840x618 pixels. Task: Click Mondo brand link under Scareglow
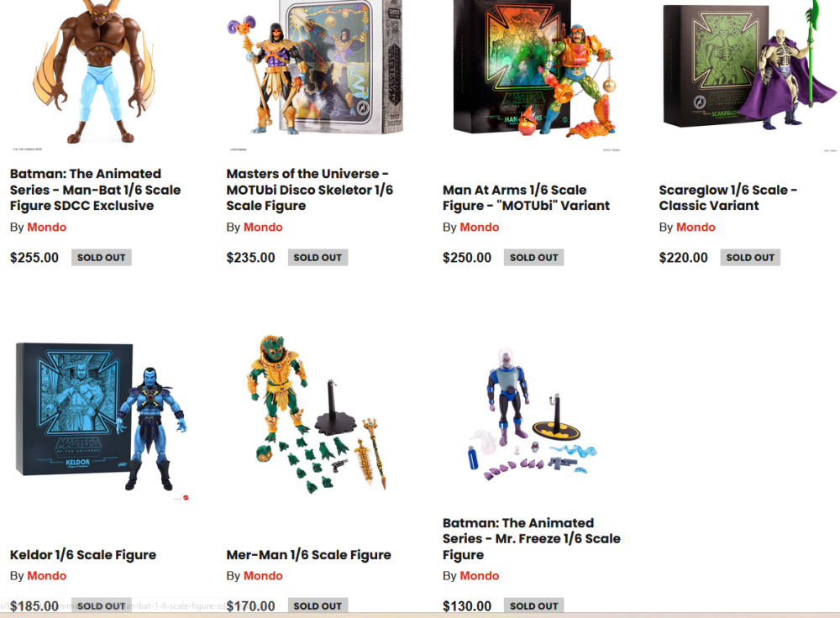click(x=696, y=227)
